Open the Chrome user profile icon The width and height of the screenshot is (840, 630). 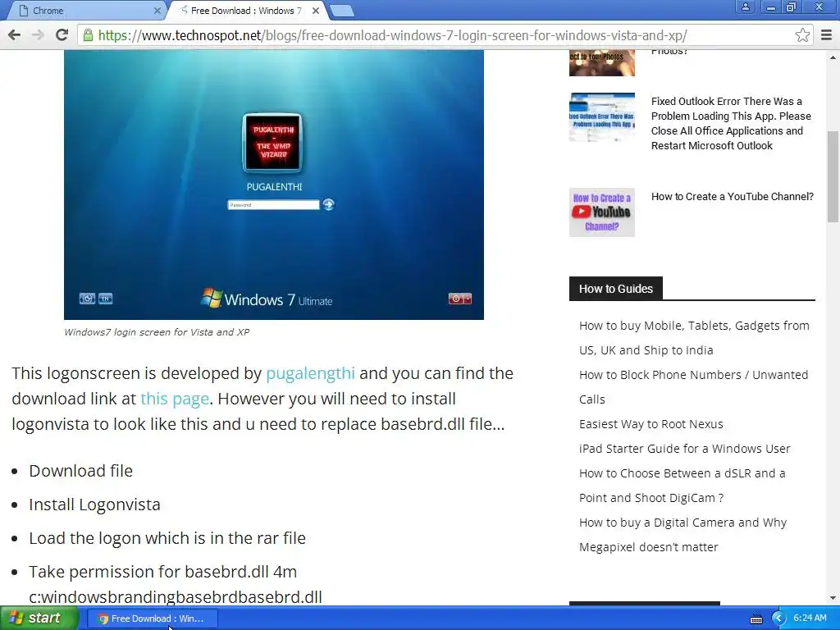745,7
